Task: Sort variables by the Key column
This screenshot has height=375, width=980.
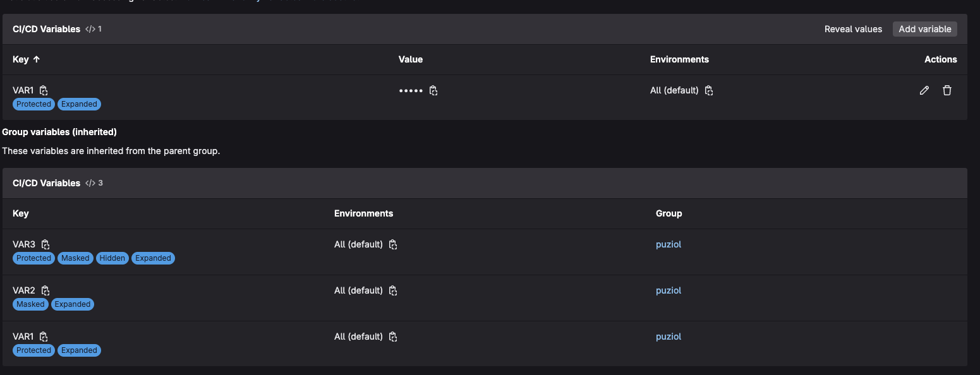Action: click(x=27, y=59)
